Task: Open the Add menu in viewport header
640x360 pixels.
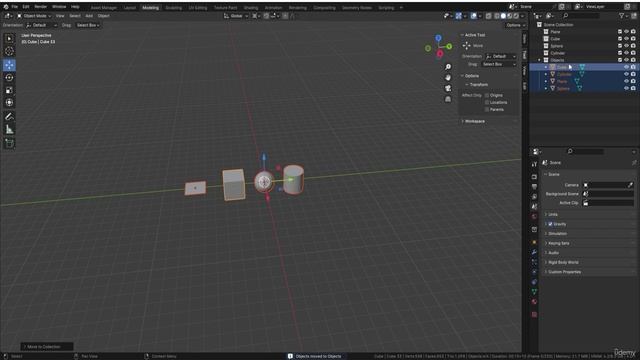Action: click(x=89, y=16)
